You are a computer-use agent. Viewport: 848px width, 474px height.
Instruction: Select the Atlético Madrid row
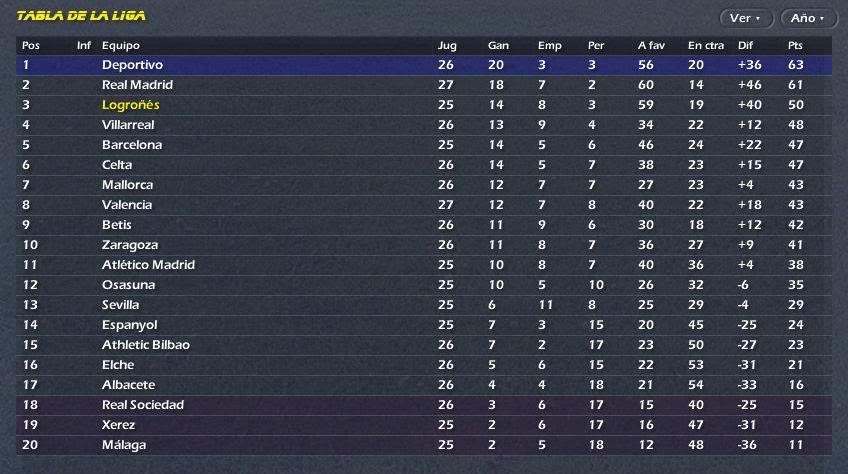[x=424, y=265]
